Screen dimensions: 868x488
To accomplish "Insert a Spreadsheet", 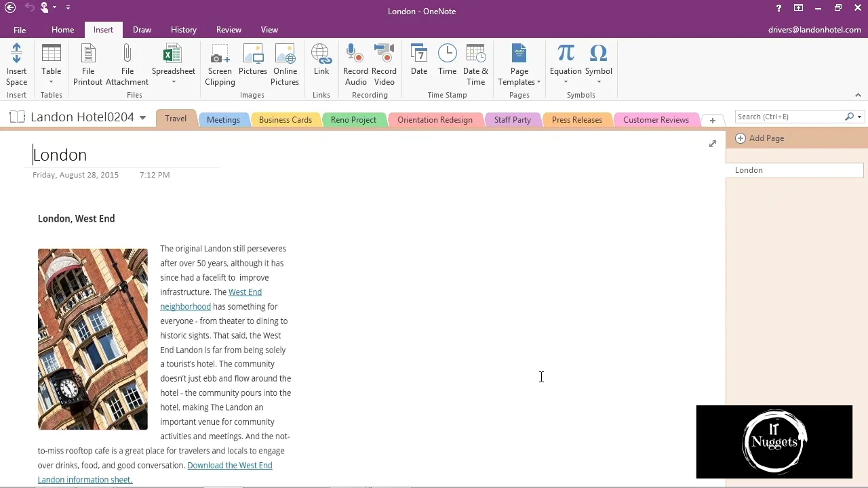I will click(x=173, y=65).
